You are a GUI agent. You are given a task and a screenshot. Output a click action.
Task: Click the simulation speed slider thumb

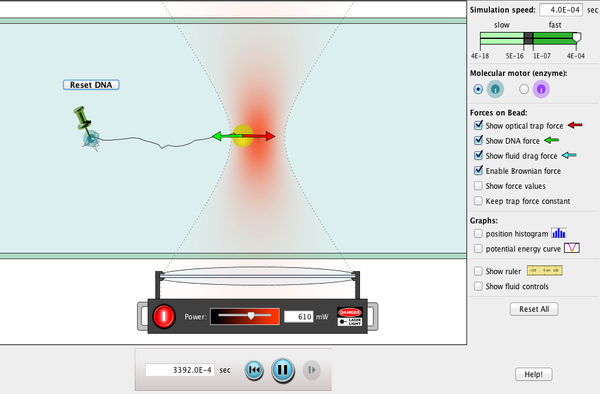[577, 37]
